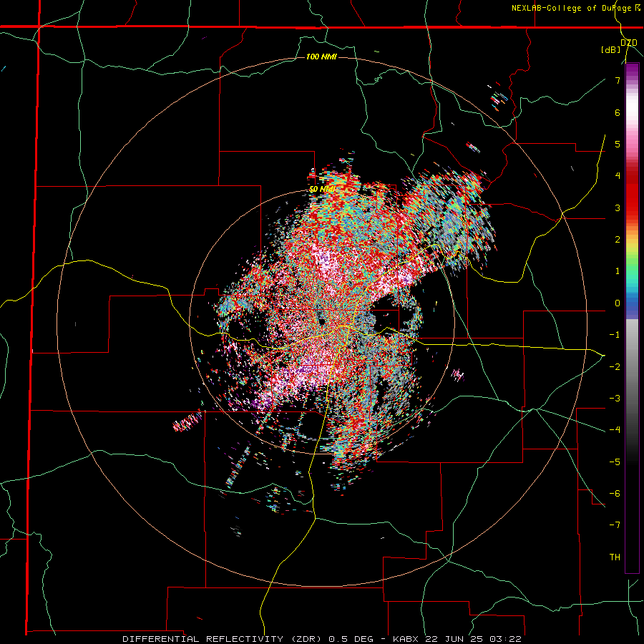The image size is (644, 644).
Task: Click the 3 value on color scale
Action: [618, 208]
